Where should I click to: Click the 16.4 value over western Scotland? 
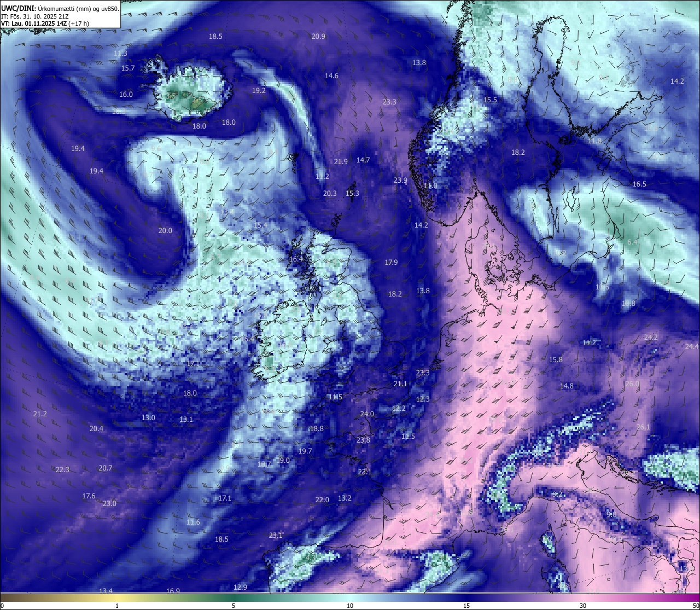[x=296, y=259]
